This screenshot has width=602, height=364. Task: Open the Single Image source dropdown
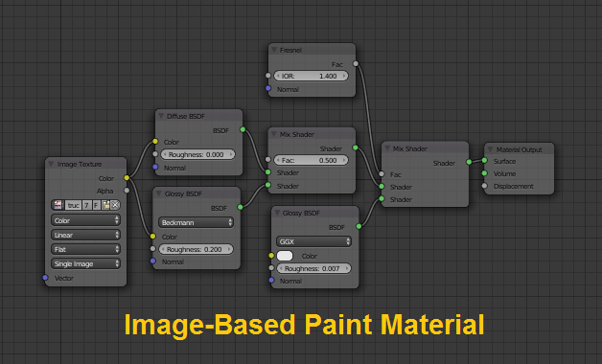click(x=85, y=263)
